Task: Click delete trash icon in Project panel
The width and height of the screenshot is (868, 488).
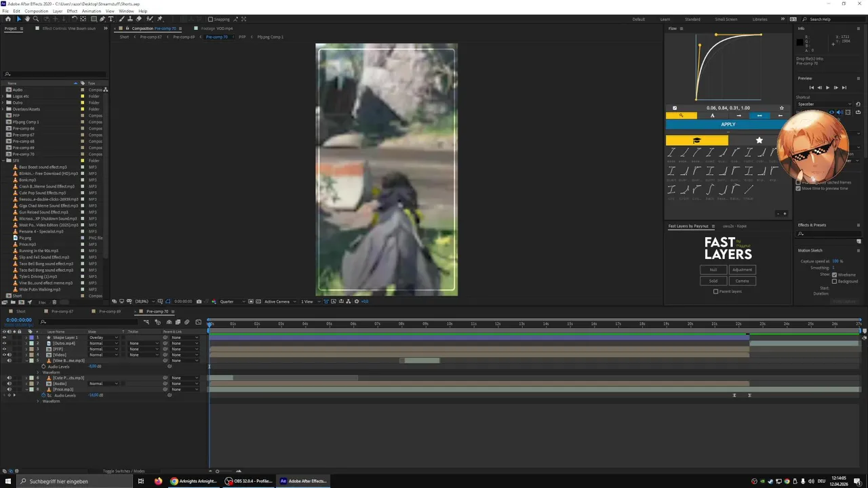Action: [54, 302]
